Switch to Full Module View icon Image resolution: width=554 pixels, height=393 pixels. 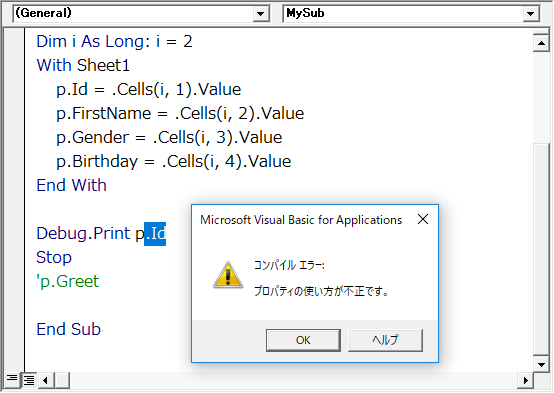29,380
